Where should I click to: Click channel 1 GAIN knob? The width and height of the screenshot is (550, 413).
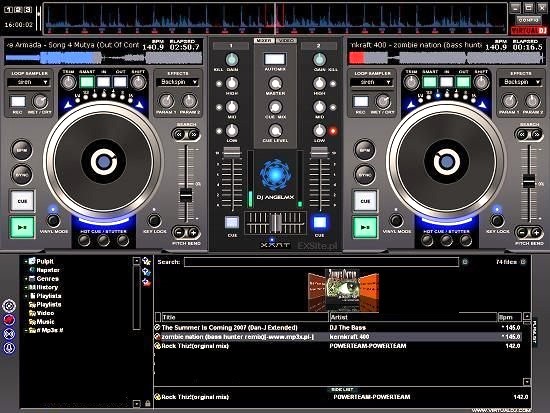pos(232,60)
